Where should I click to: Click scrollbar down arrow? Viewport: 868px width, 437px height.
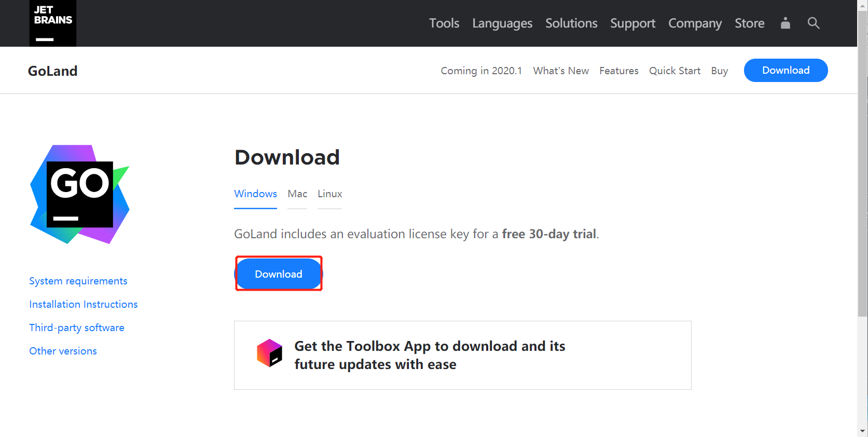point(863,431)
